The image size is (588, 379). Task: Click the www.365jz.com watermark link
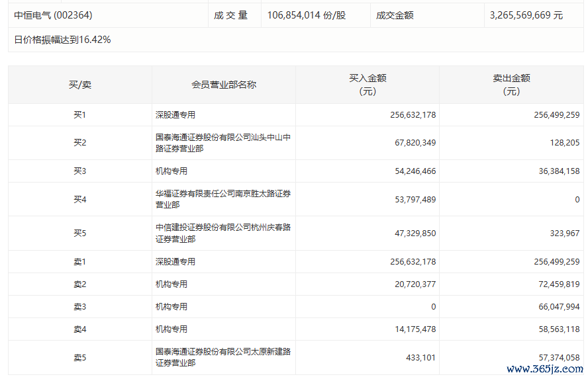(x=545, y=368)
